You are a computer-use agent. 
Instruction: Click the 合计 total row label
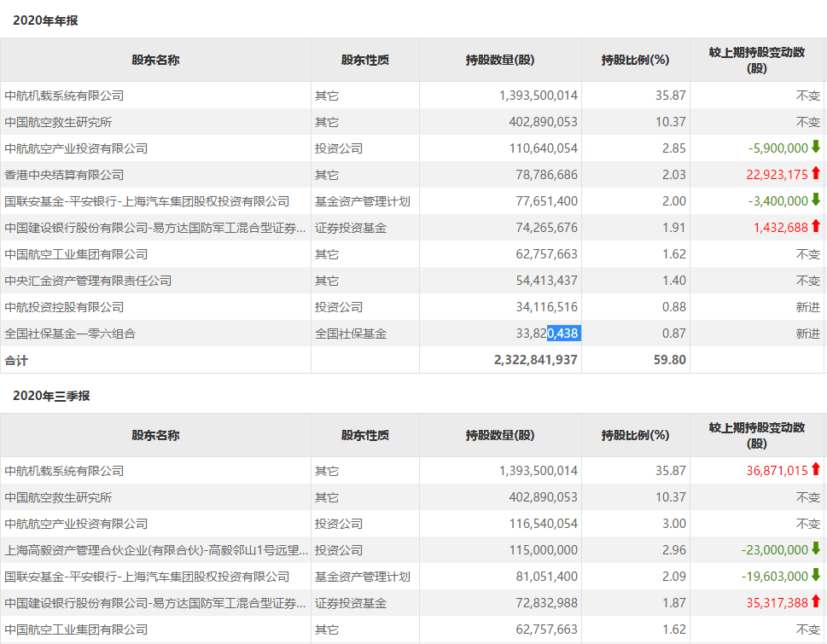click(x=16, y=361)
